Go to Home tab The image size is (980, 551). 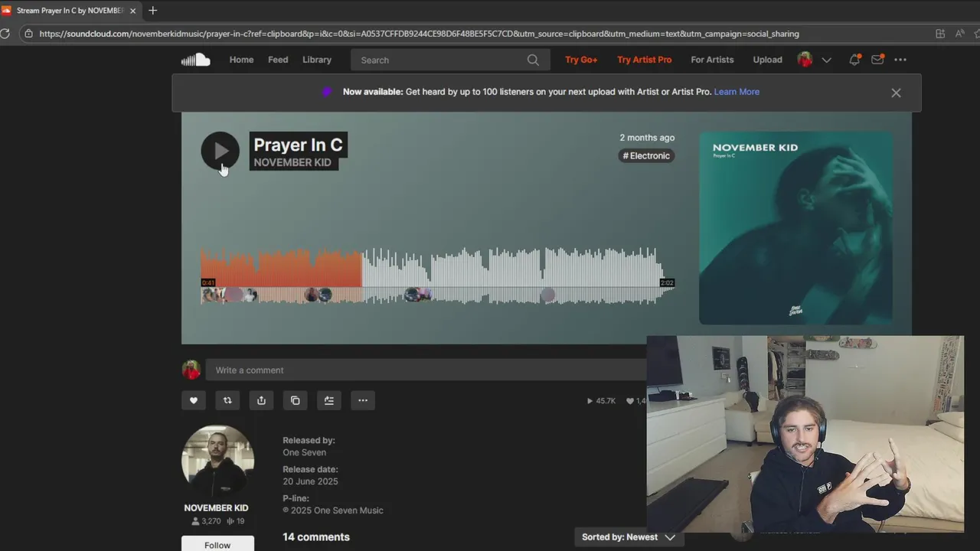241,60
